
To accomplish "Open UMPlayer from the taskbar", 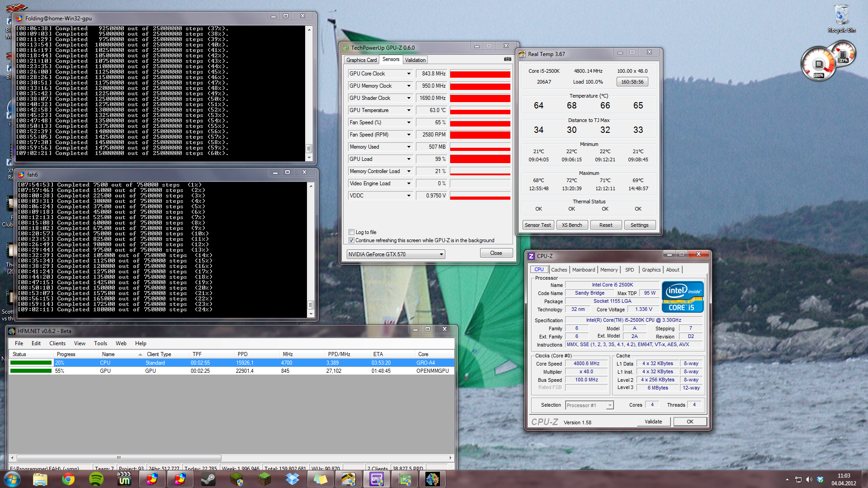I will (x=124, y=479).
